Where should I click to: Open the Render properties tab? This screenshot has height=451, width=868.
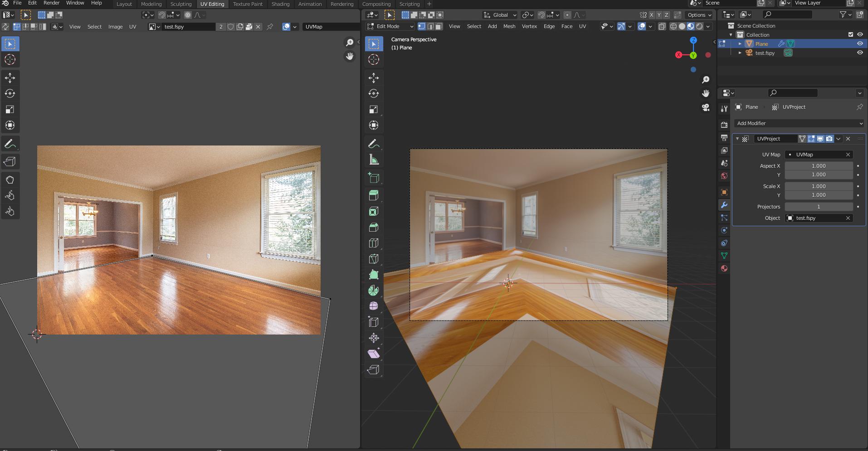tap(724, 125)
